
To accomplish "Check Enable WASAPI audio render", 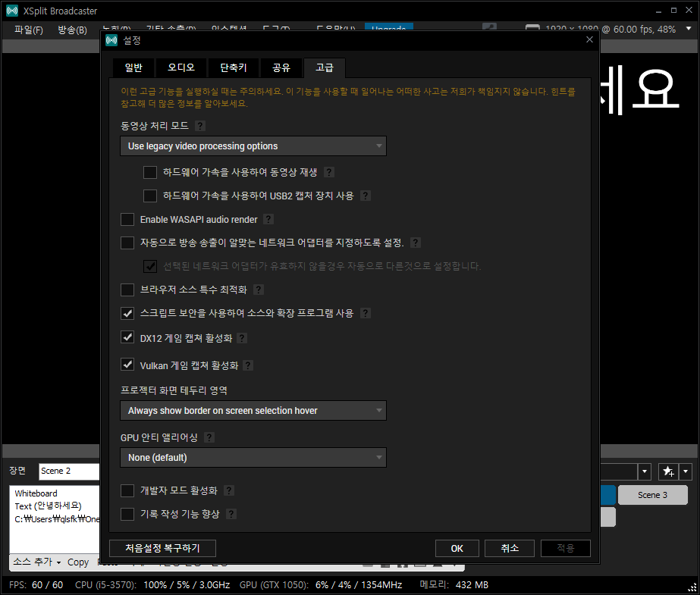I will point(127,220).
